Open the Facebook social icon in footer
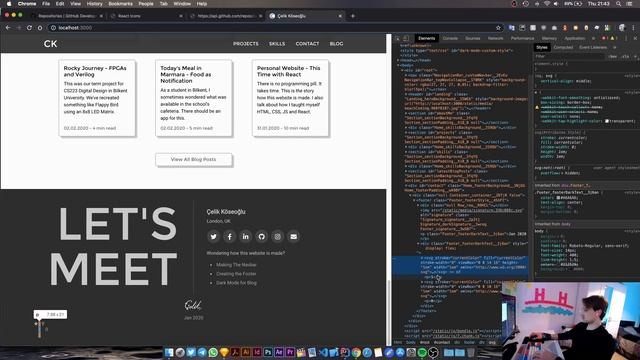This screenshot has width=640, height=360. pyautogui.click(x=229, y=236)
